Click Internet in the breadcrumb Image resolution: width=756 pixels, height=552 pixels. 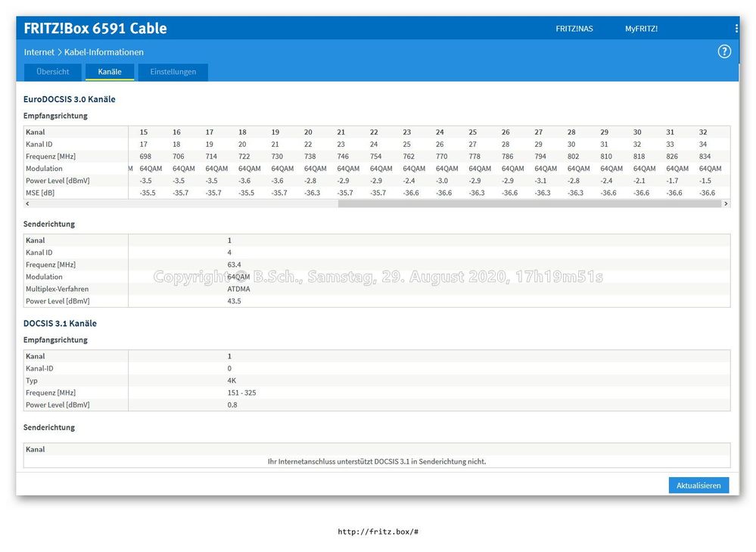(39, 52)
